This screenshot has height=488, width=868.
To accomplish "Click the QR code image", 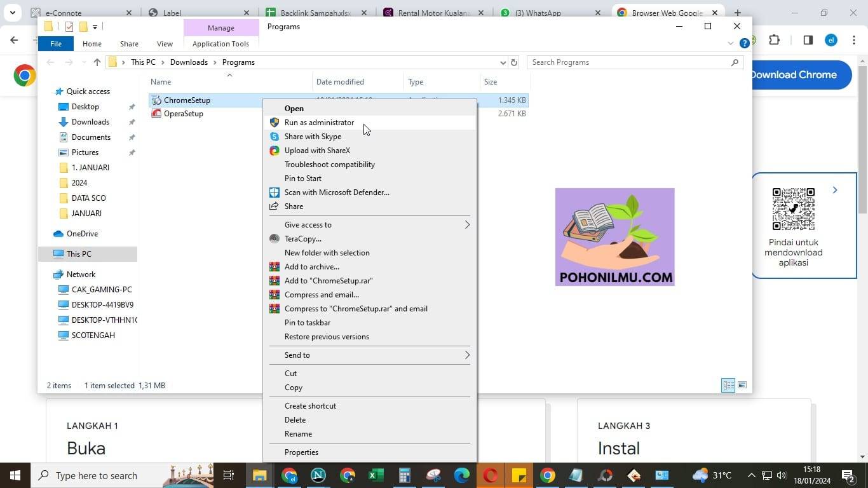I will (794, 209).
